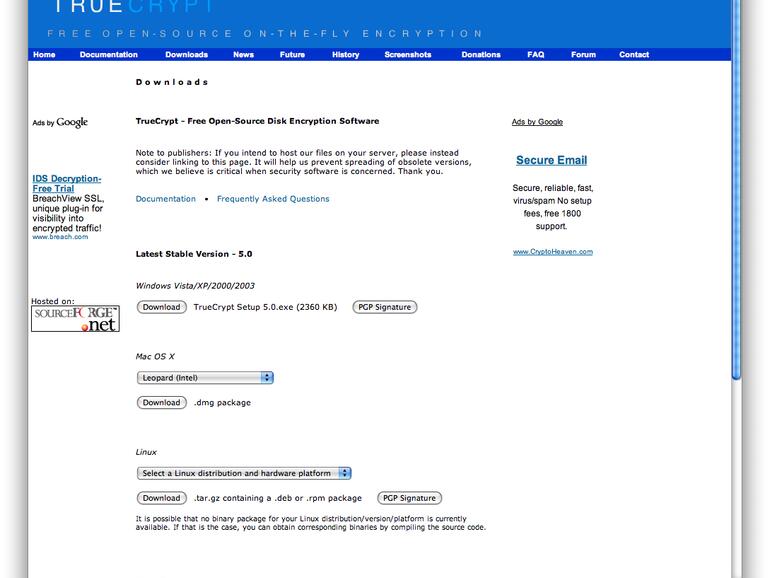Go to the Downloads nav item
770x578 pixels.
click(x=187, y=55)
